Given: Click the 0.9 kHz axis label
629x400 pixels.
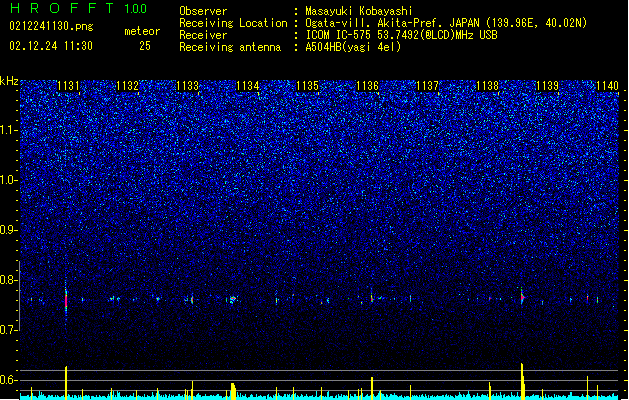Looking at the screenshot, I should pos(9,230).
